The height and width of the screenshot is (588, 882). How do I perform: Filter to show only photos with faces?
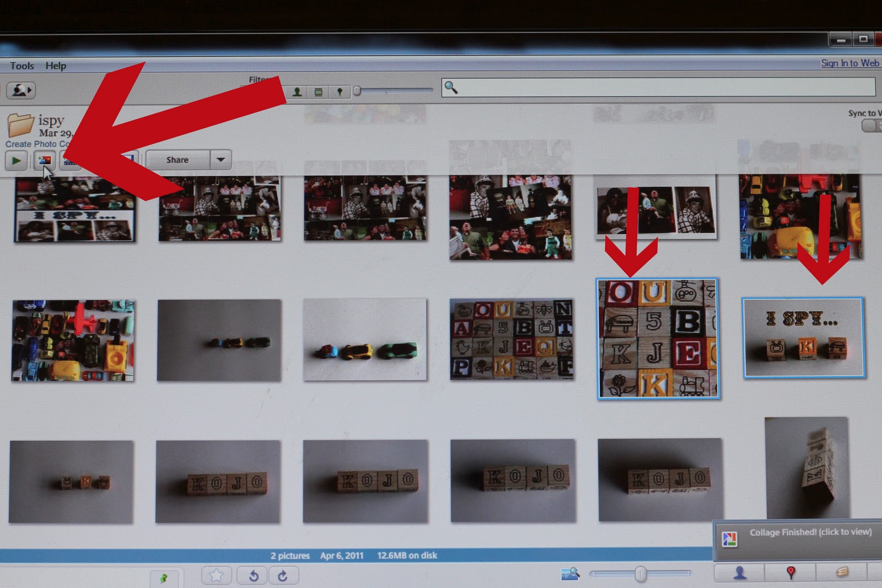[297, 91]
